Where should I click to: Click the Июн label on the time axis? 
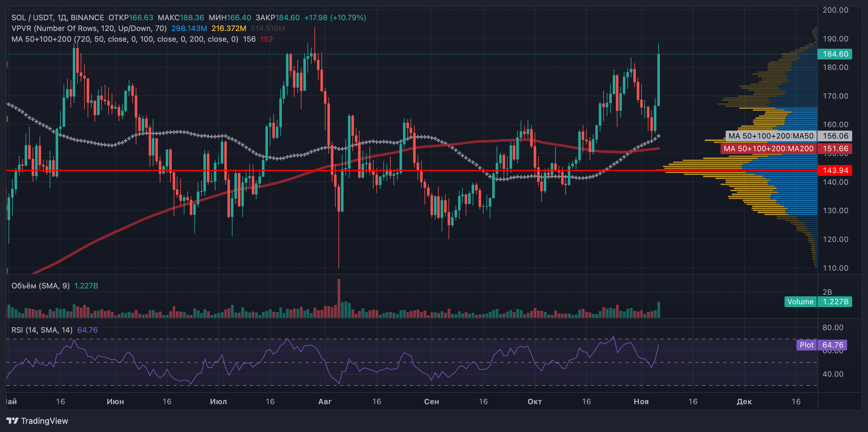click(115, 401)
